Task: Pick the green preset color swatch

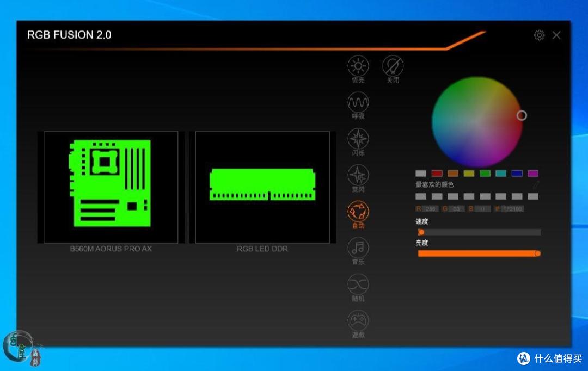Action: click(x=485, y=173)
